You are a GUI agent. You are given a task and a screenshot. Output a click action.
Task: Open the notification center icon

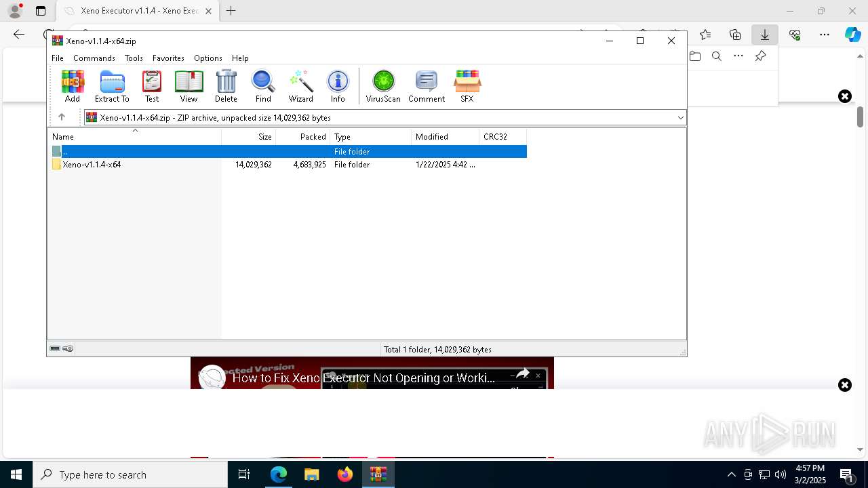[846, 474]
